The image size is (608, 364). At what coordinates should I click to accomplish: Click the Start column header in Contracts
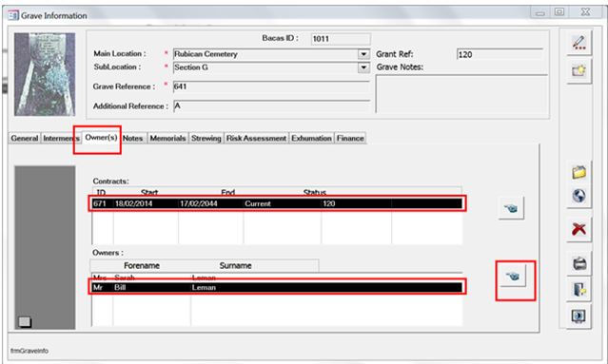(149, 193)
